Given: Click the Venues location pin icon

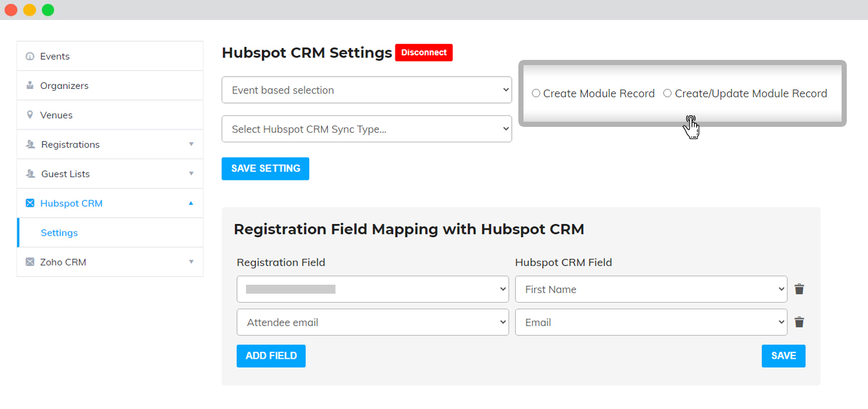Looking at the screenshot, I should click(x=30, y=115).
